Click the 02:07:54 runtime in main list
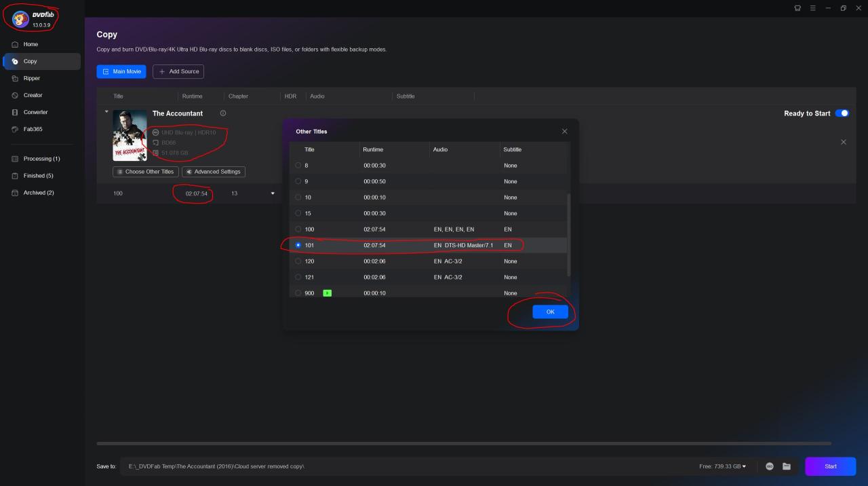 [197, 193]
